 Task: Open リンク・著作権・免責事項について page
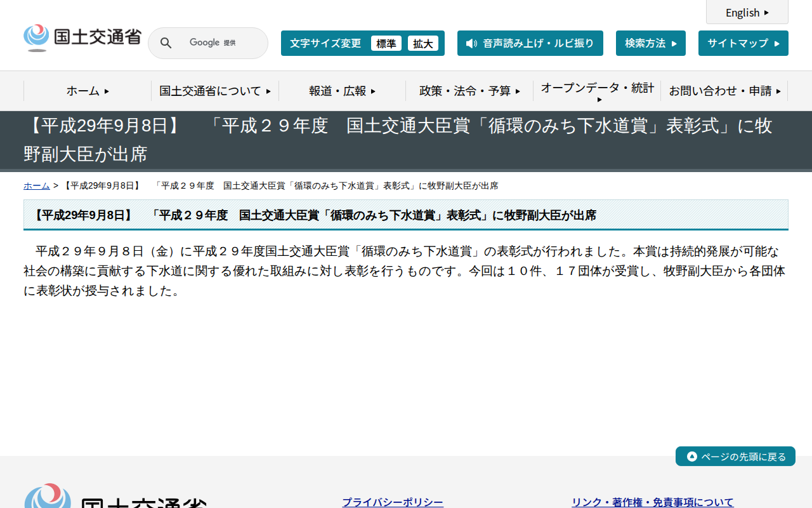[x=652, y=502]
